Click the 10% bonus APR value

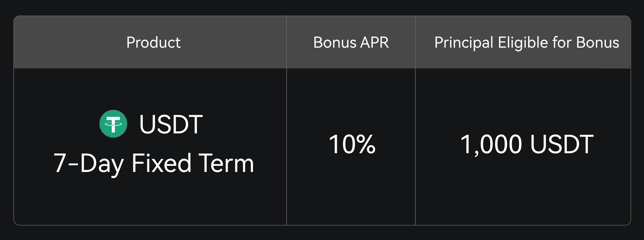(x=352, y=144)
